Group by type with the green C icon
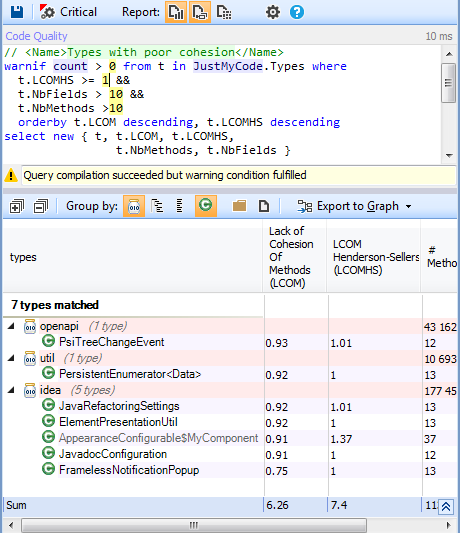Viewport: 460px width, 533px height. [x=206, y=206]
